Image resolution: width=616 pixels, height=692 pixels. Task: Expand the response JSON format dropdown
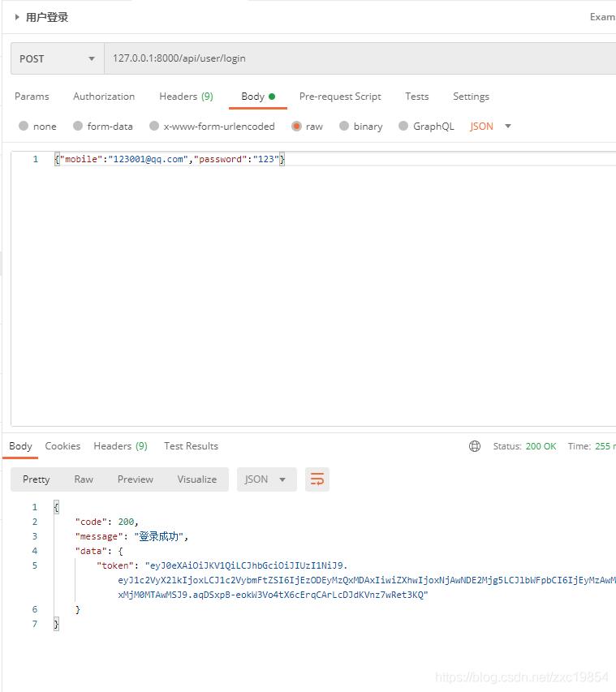(x=265, y=479)
